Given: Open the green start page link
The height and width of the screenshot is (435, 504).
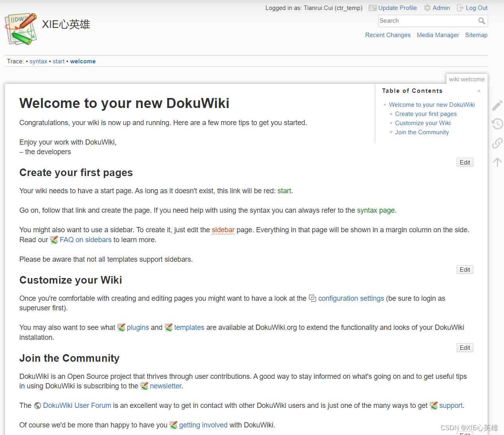Looking at the screenshot, I should click(284, 191).
